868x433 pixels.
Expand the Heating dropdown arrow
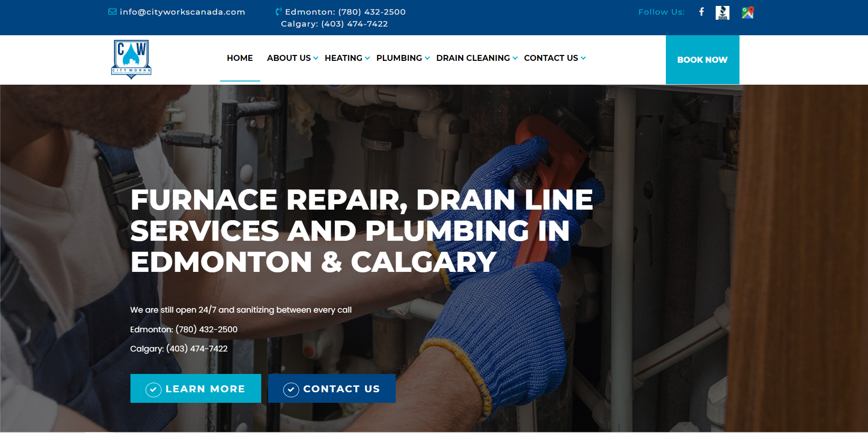point(367,58)
